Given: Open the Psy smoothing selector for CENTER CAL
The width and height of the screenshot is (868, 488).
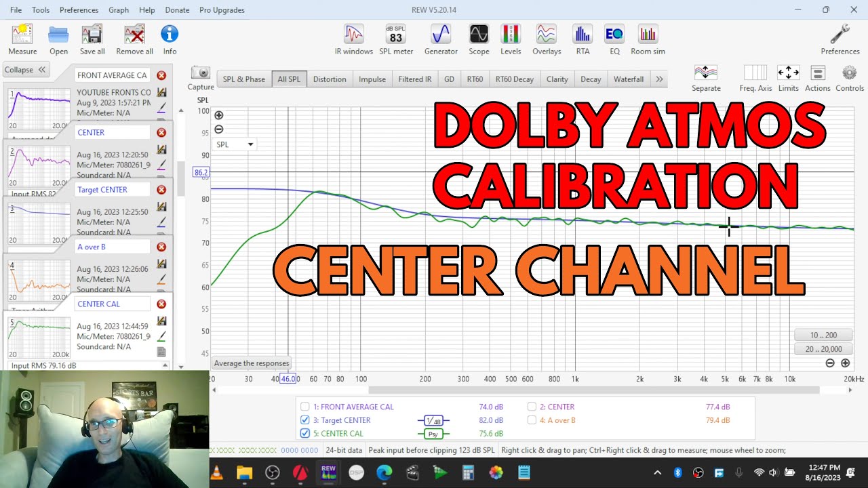Looking at the screenshot, I should coord(433,434).
